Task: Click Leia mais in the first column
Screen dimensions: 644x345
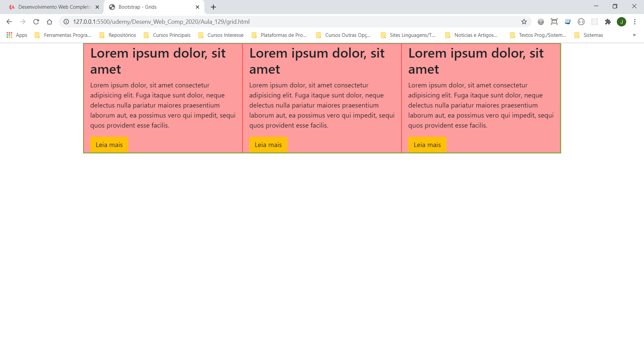Action: pyautogui.click(x=109, y=145)
